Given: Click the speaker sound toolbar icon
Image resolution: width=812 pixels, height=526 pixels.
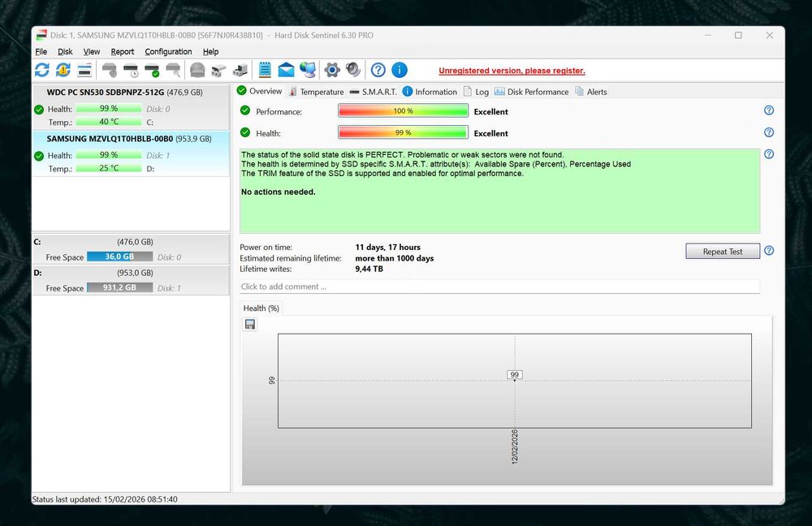Looking at the screenshot, I should coord(353,70).
